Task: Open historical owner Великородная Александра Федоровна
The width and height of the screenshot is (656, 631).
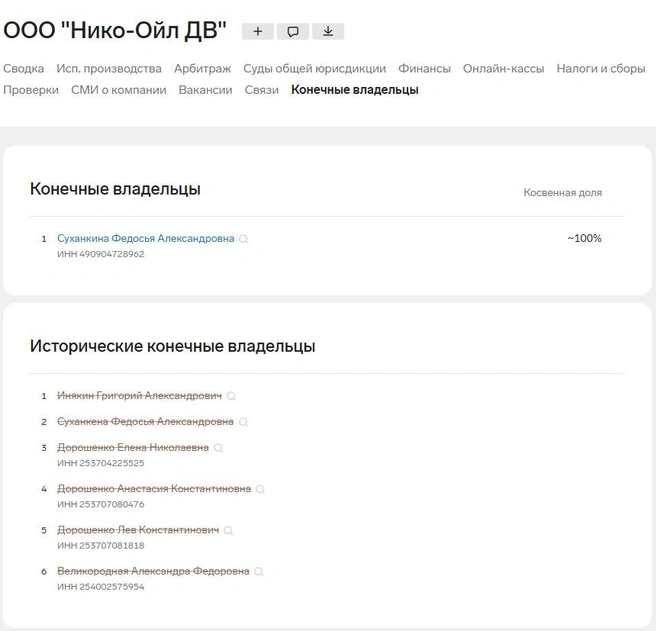Action: click(153, 571)
